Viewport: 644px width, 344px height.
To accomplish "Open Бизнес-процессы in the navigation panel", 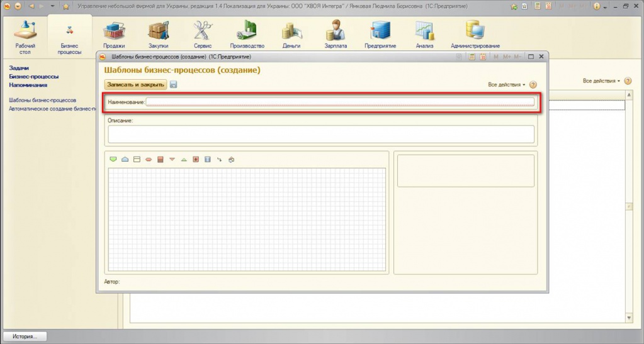I will (33, 76).
